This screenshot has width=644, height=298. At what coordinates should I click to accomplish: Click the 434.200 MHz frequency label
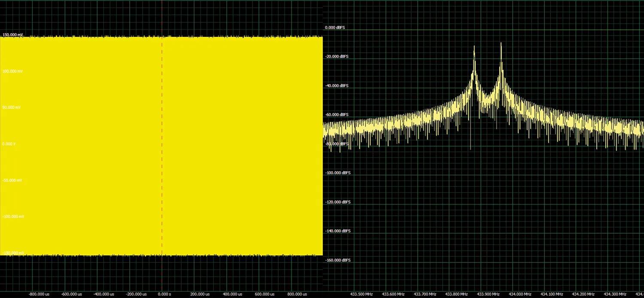583,295
